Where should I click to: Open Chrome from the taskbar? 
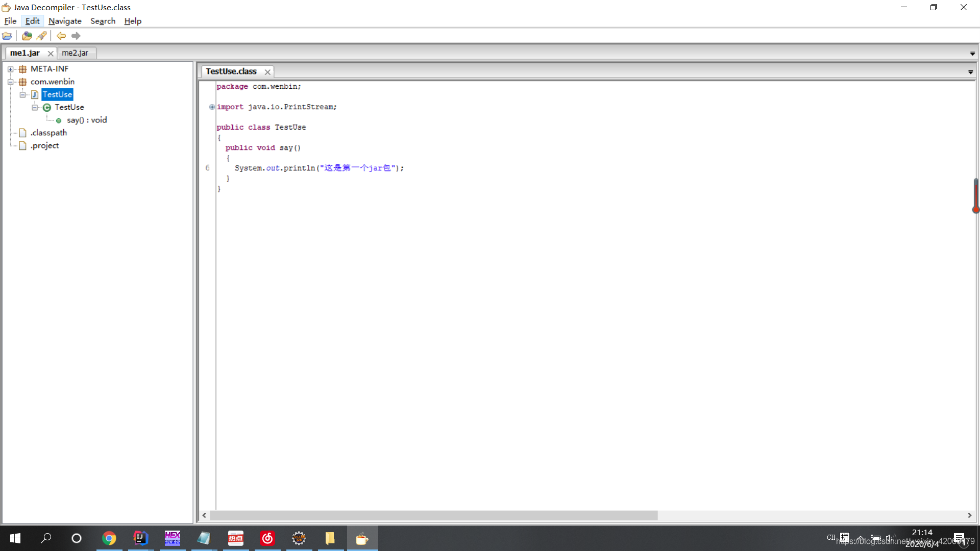pyautogui.click(x=109, y=538)
